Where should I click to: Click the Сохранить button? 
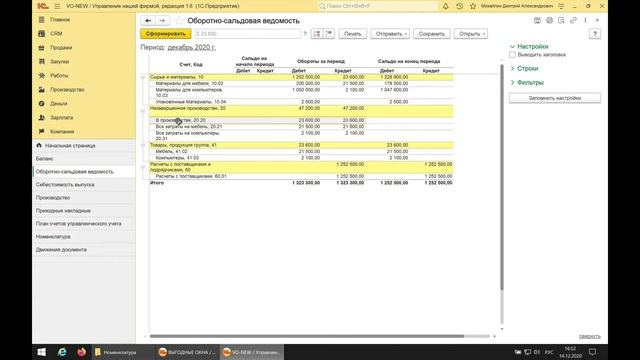[431, 34]
